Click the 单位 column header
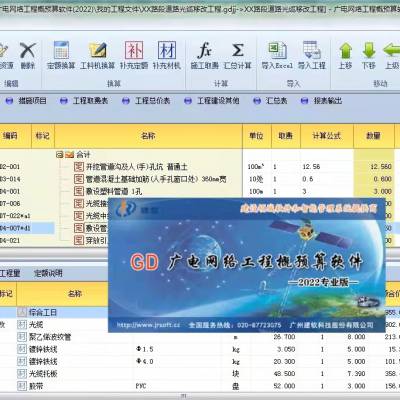 257,136
